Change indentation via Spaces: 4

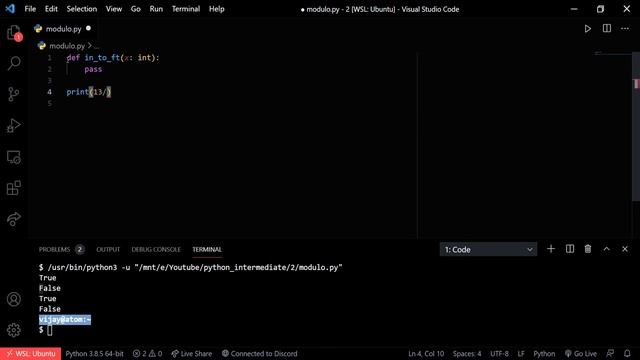tap(467, 353)
